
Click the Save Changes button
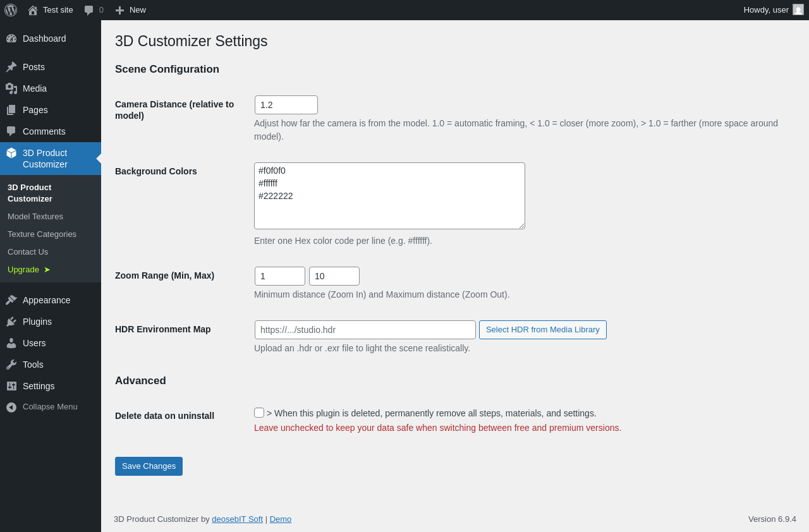point(149,466)
